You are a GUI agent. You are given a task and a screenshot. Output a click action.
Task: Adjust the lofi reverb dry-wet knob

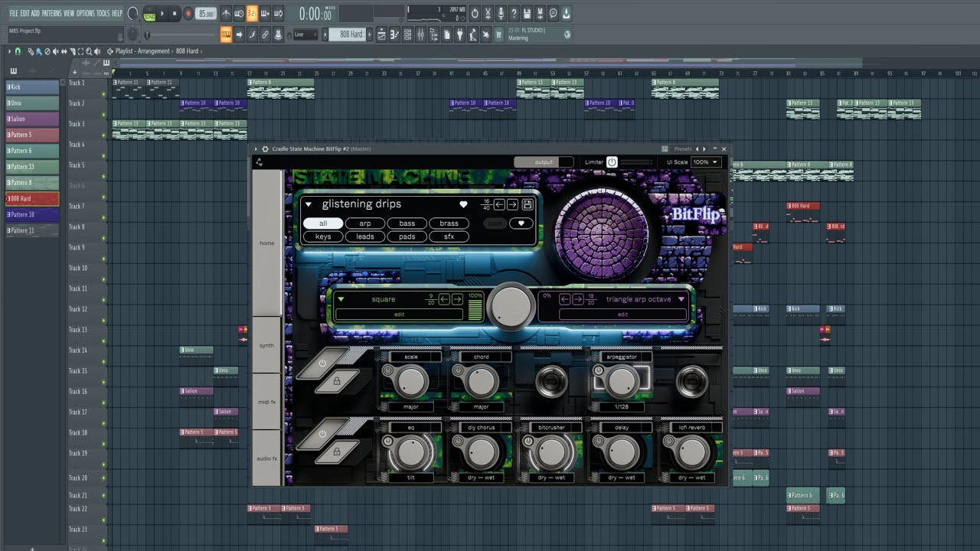tap(692, 453)
